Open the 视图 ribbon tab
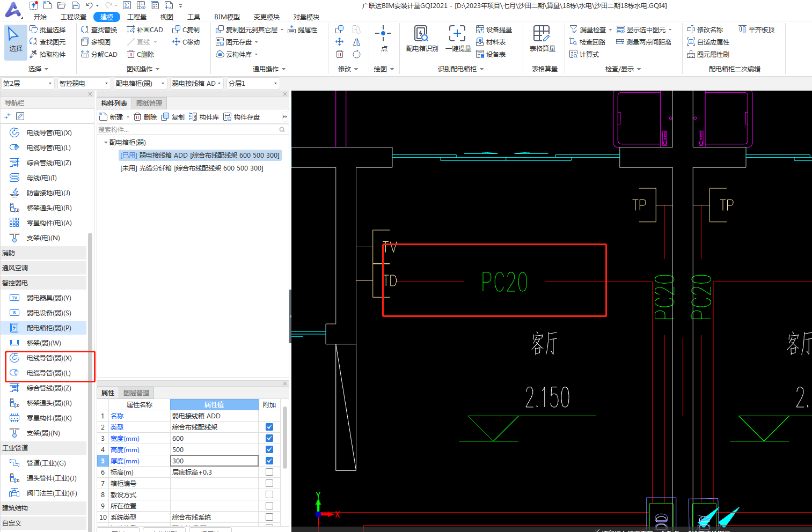Image resolution: width=812 pixels, height=532 pixels. coord(167,17)
